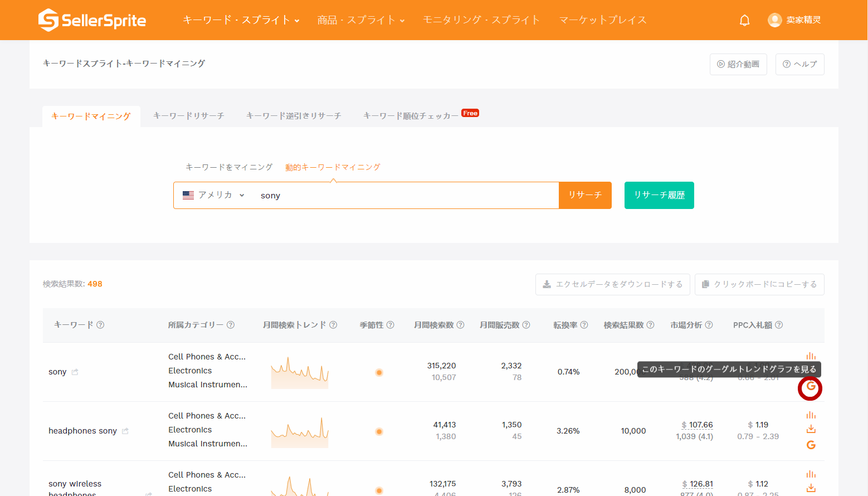This screenshot has height=496, width=868.
Task: Click help icon next to キーワード column
Action: point(100,325)
